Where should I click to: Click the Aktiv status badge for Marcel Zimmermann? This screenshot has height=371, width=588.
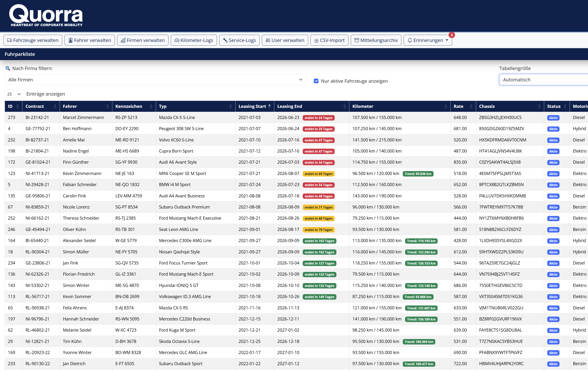pyautogui.click(x=553, y=118)
